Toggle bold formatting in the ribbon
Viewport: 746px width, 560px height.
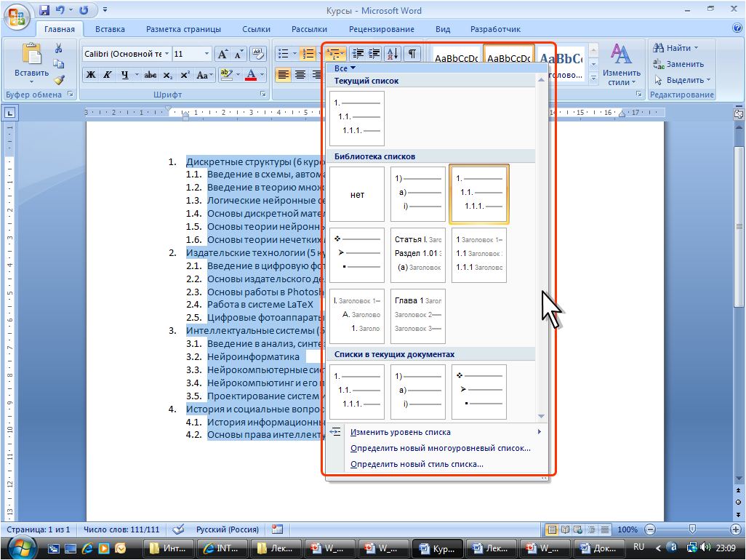92,75
